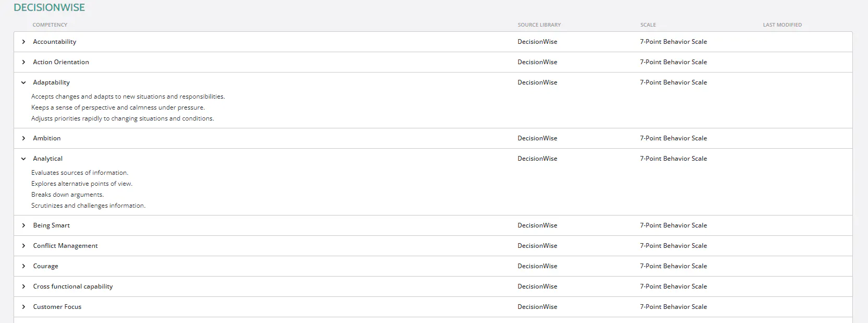
Task: Click 7-Point Behavior Scale in Courage row
Action: [674, 266]
